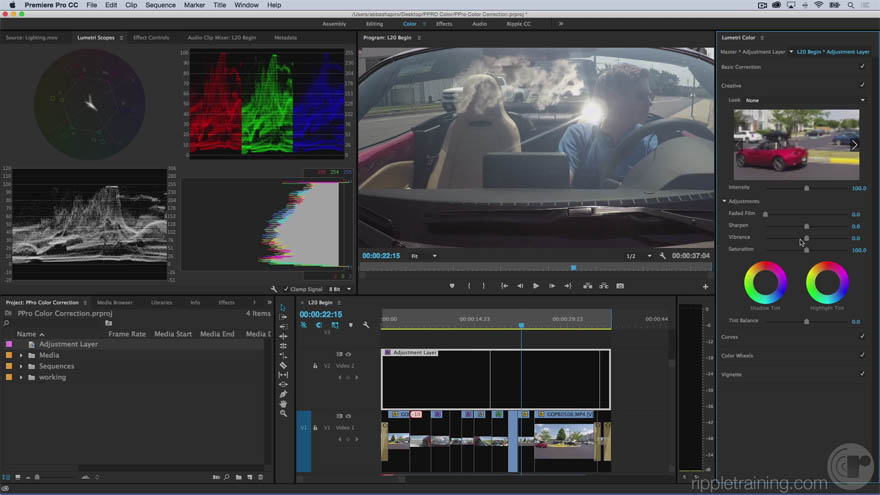Click the trash icon in Project panel
The image size is (880, 495).
[260, 477]
